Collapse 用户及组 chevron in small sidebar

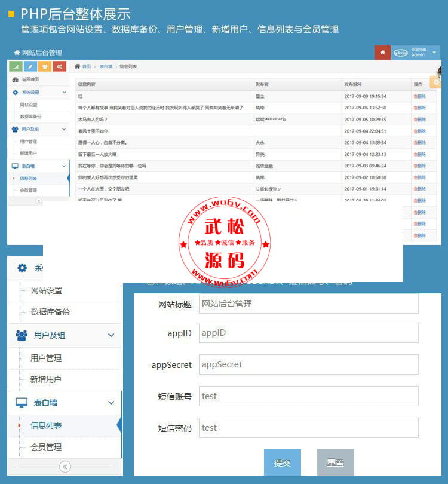[64, 129]
